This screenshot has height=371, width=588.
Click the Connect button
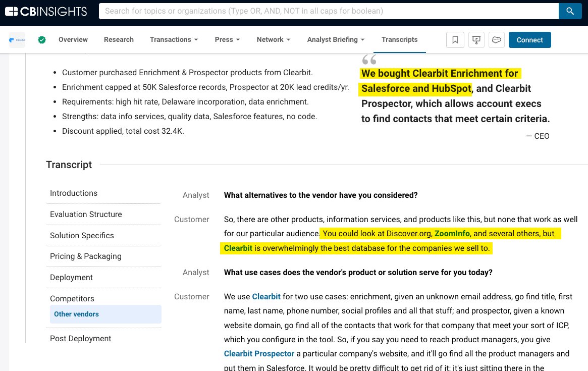(530, 40)
